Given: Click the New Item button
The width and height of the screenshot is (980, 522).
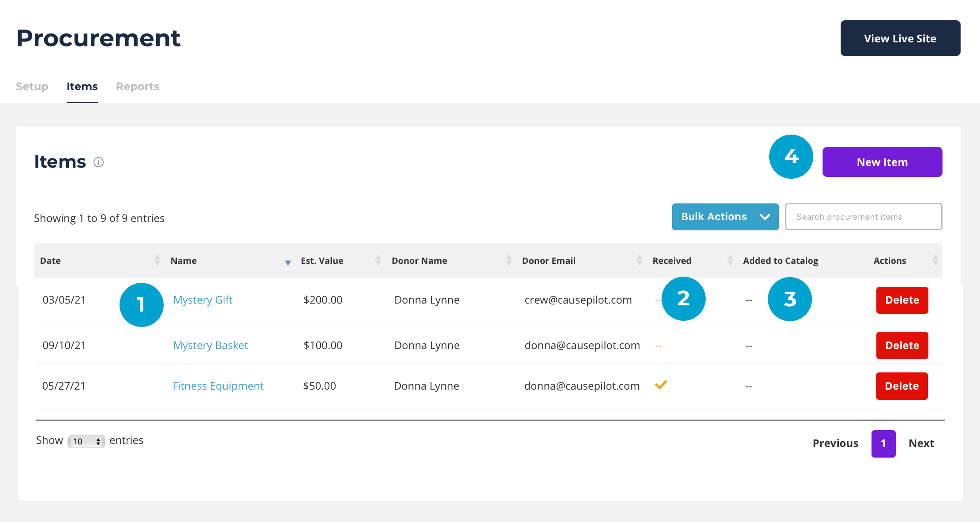Looking at the screenshot, I should coord(882,162).
